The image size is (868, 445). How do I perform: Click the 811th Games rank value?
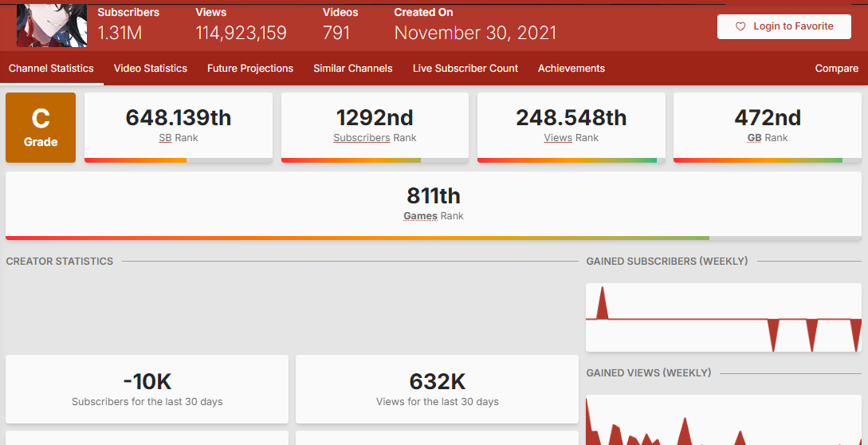(x=434, y=196)
